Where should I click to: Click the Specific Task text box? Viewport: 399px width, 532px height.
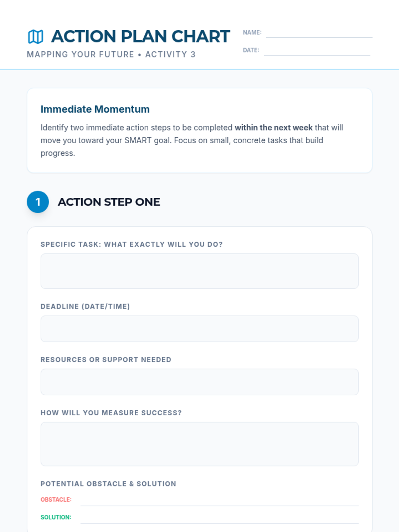199,271
